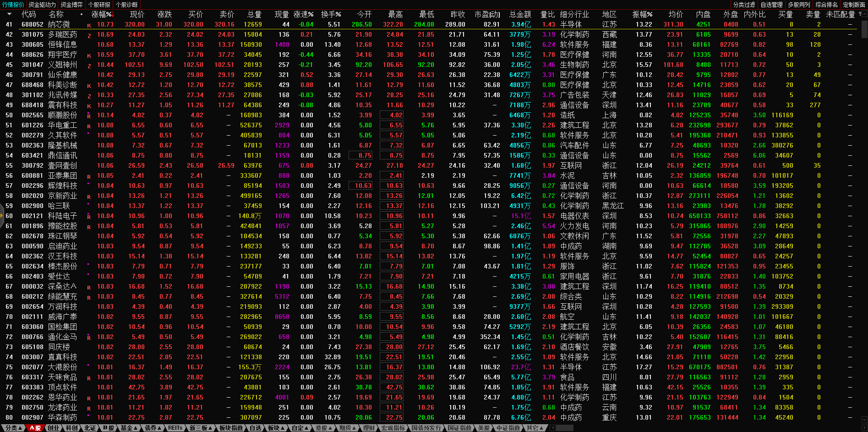
Task: Click the 分类过滤 button
Action: (744, 5)
